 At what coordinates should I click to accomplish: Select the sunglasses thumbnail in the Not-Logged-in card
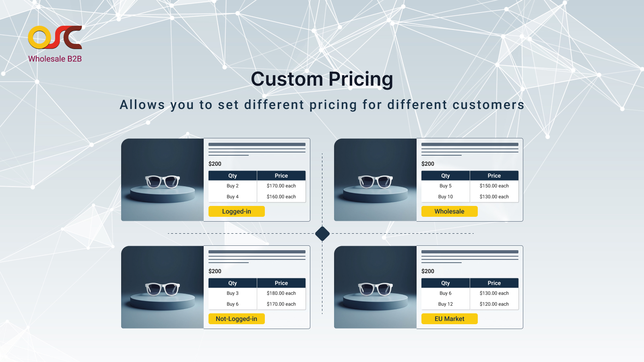[x=163, y=288]
